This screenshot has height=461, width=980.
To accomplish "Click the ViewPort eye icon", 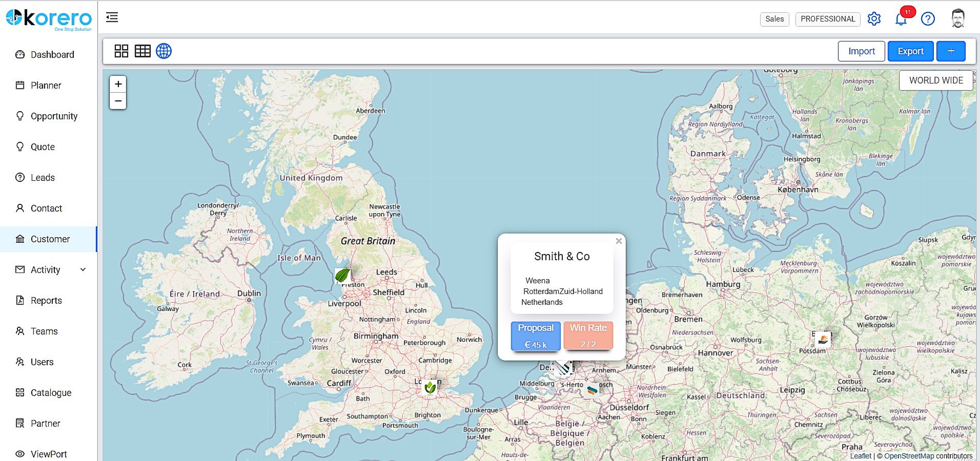I will pyautogui.click(x=20, y=454).
